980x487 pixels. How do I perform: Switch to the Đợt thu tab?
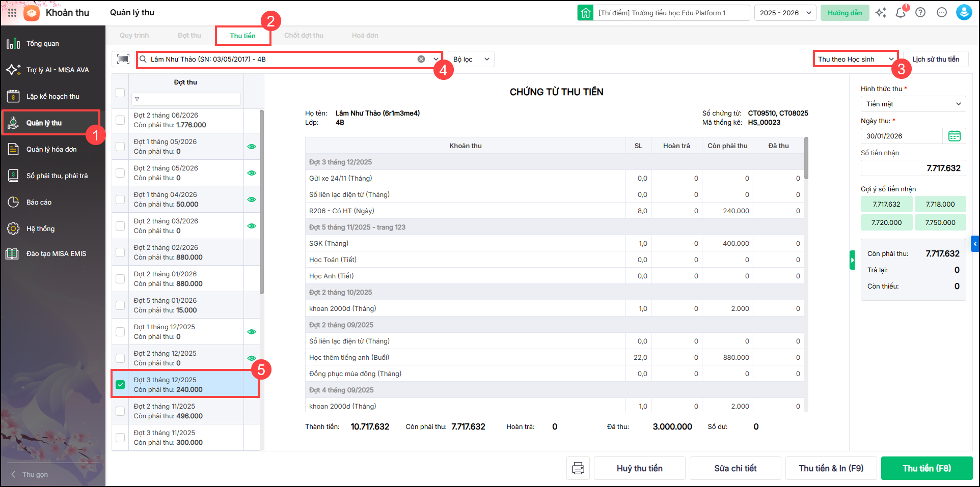tap(189, 36)
